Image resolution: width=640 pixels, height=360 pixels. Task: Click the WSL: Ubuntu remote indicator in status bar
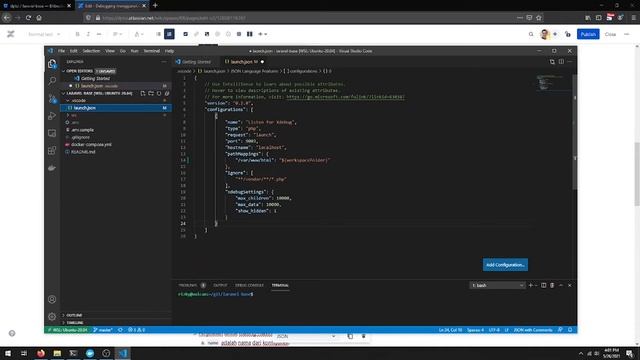pyautogui.click(x=67, y=330)
